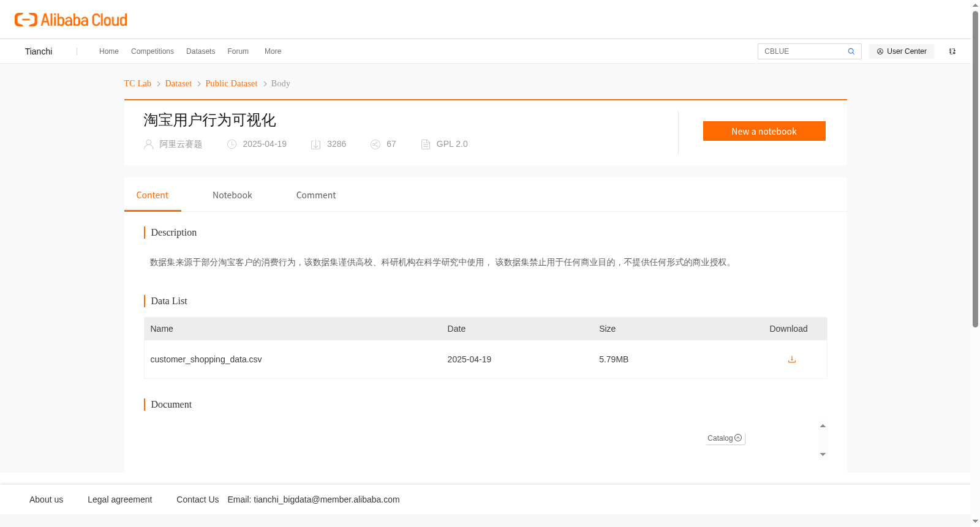Click the document panel scroll-up arrow

pos(823,425)
